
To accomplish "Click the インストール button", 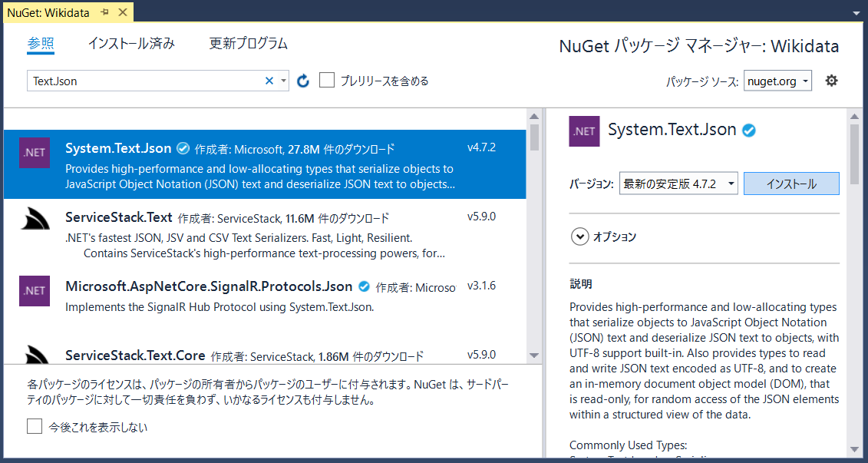I will [791, 184].
